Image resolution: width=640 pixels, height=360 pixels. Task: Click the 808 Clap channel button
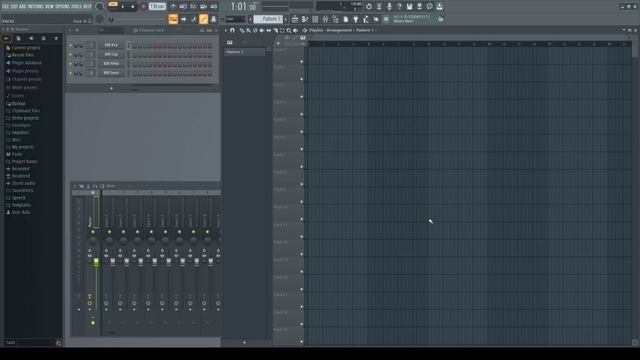[x=111, y=54]
